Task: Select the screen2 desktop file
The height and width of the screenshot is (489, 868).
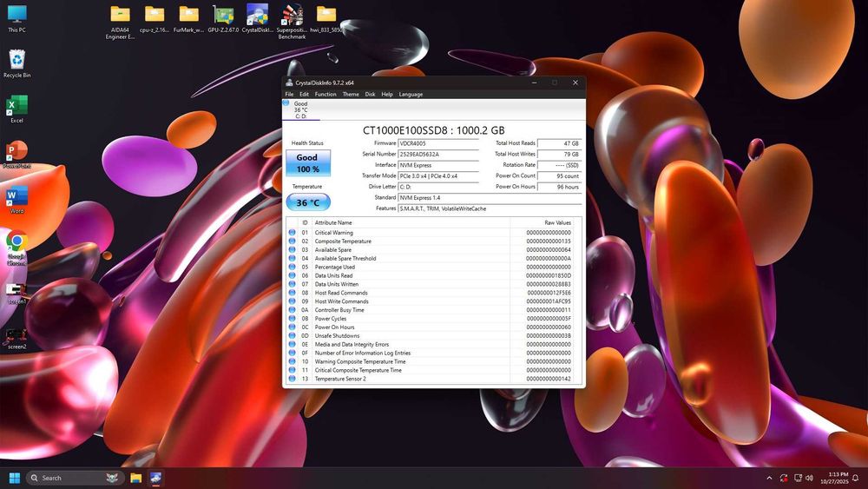Action: 16,338
